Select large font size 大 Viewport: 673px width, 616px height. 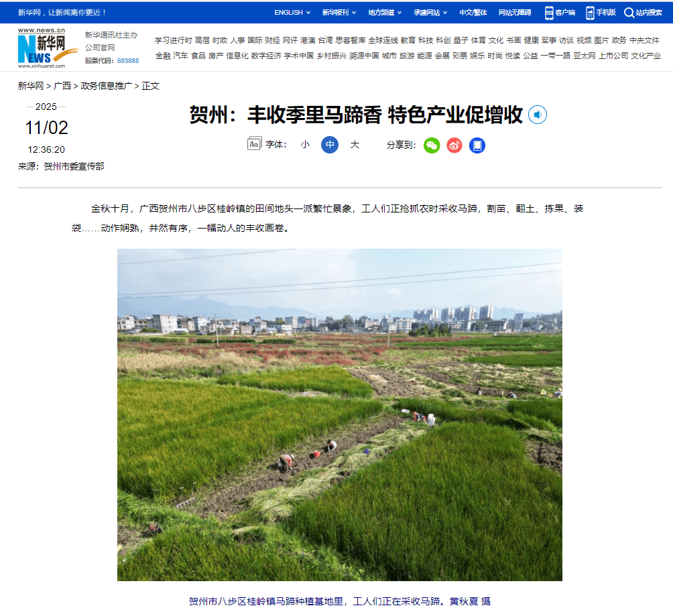[x=355, y=144]
